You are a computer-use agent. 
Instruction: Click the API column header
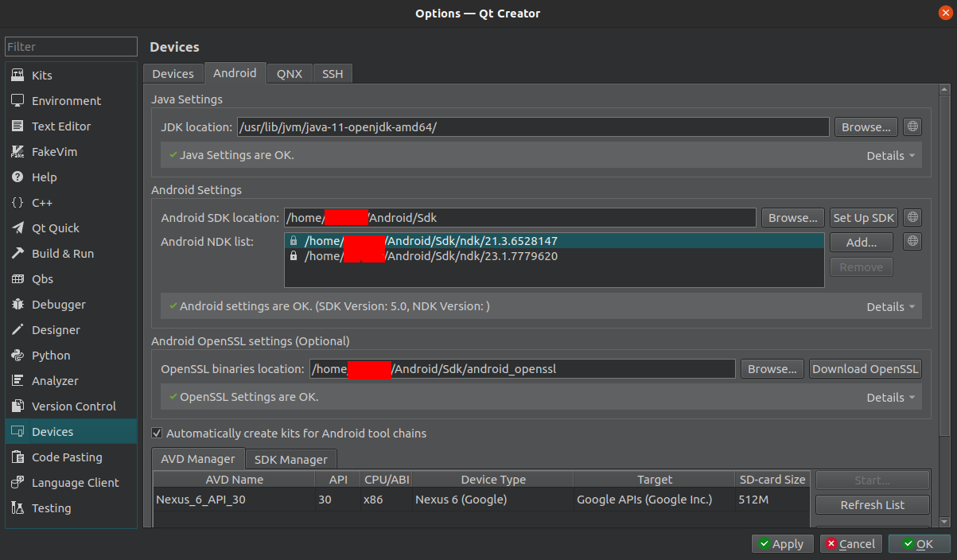tap(337, 480)
